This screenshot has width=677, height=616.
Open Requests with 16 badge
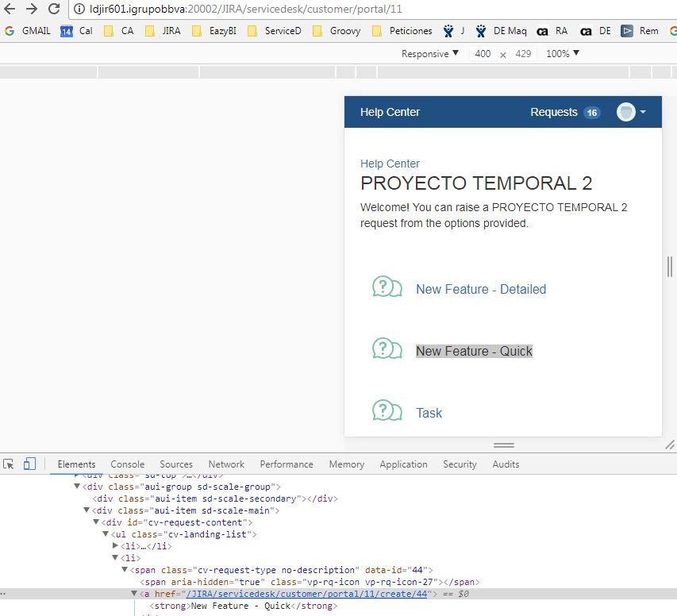[x=565, y=112]
